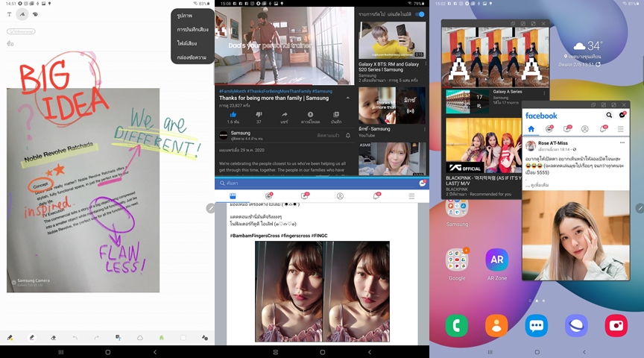644x358 pixels.
Task: Click the #FamilyMonth hashtag link
Action: 236,90
